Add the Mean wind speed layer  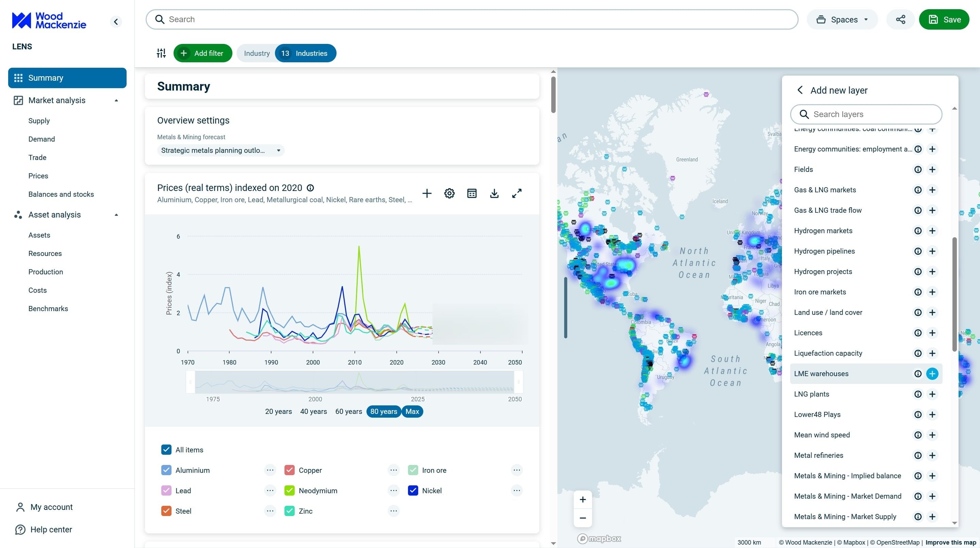point(932,435)
